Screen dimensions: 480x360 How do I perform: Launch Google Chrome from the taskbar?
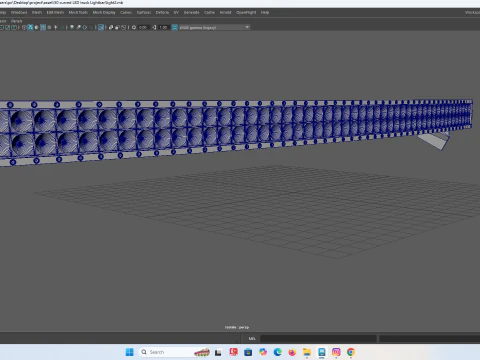pos(351,352)
